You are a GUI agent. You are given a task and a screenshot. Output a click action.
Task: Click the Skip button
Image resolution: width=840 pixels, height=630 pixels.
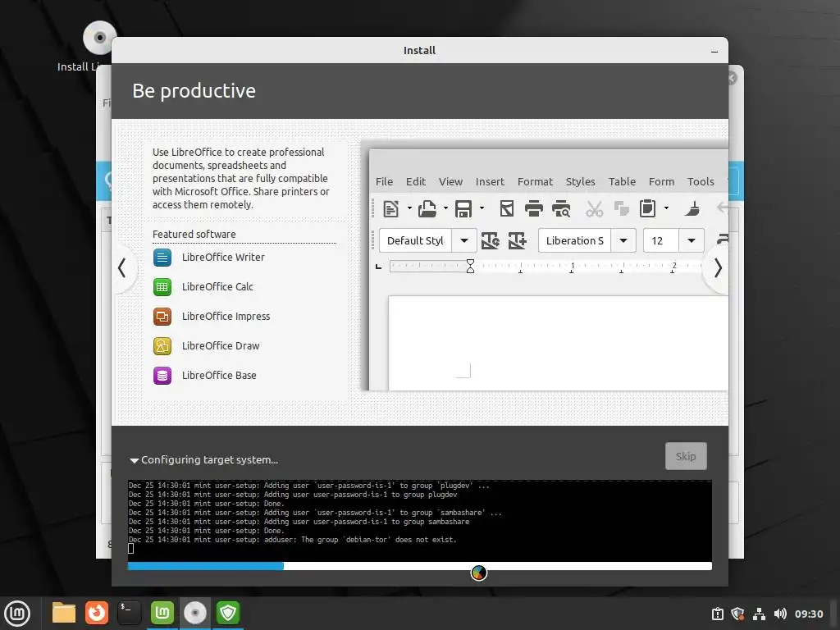click(x=686, y=456)
